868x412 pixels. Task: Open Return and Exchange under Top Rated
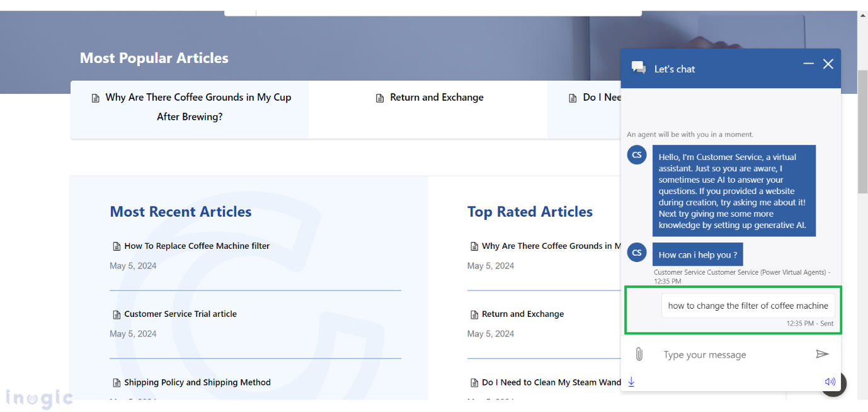tap(522, 314)
